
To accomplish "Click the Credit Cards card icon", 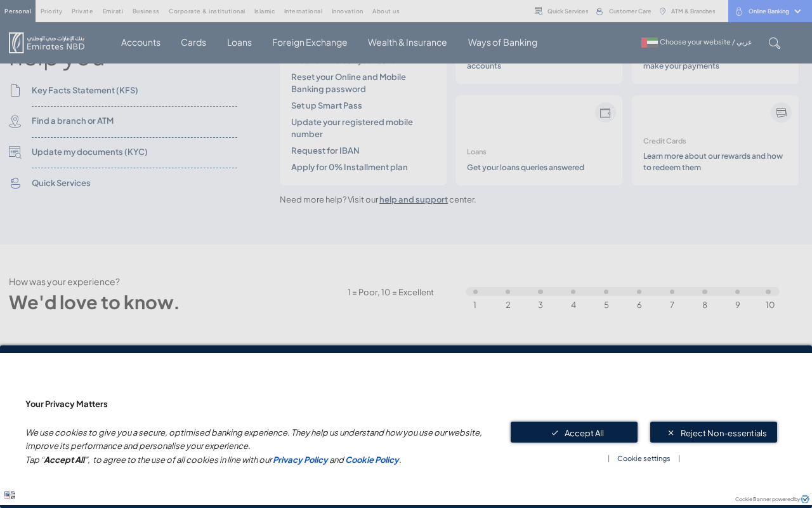I will tap(781, 112).
